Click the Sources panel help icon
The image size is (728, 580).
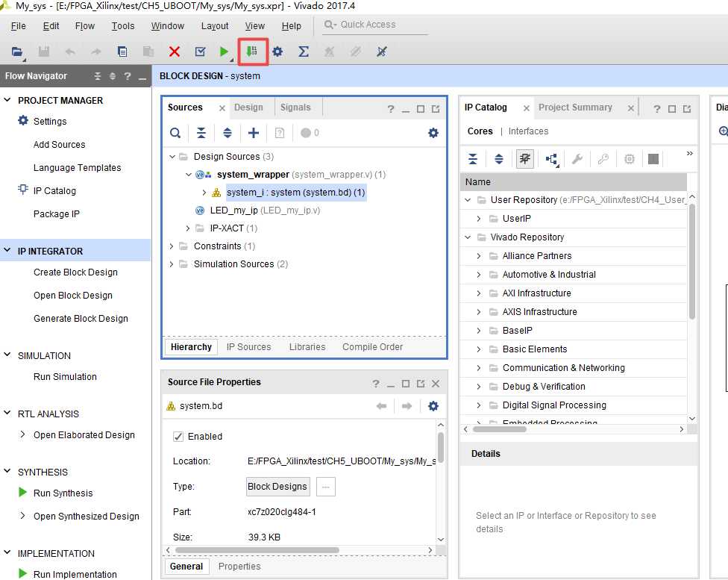pyautogui.click(x=391, y=109)
